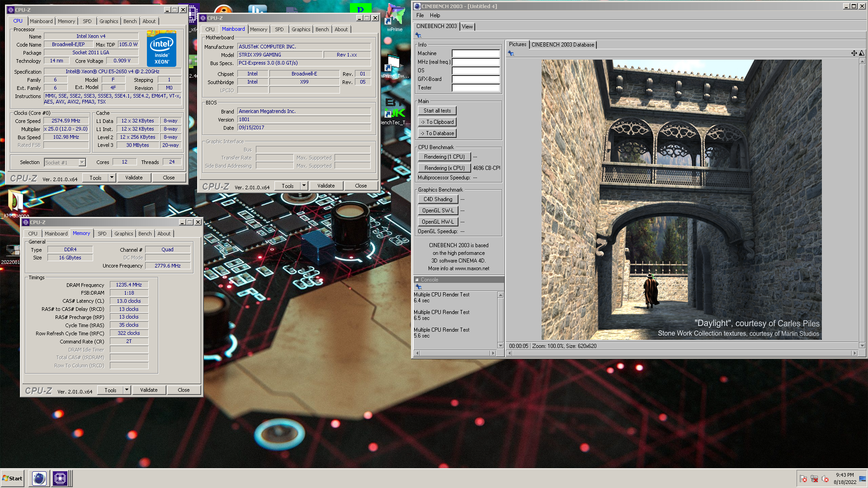Click the To Clipboard button
Viewport: 868px width, 488px height.
437,122
